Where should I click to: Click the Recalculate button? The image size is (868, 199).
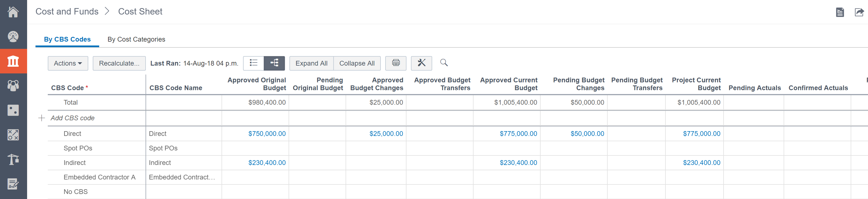[119, 63]
